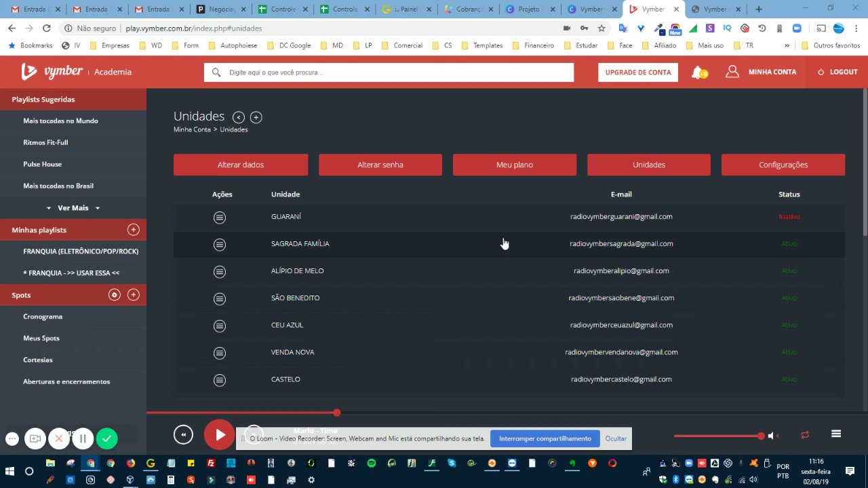
Task: Open the Alterar dados tab
Action: point(241,165)
